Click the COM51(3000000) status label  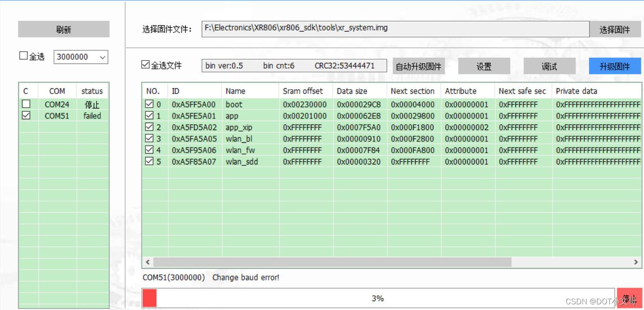pos(174,278)
